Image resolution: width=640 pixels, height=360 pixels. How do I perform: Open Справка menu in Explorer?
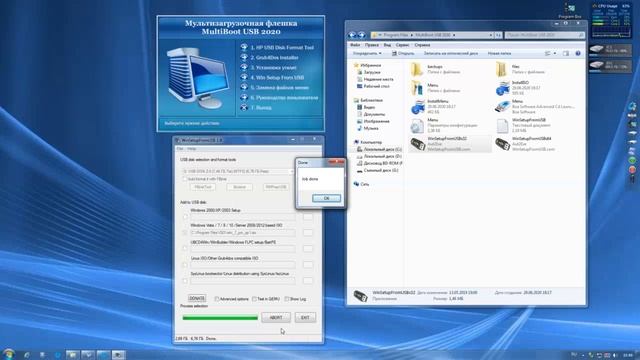(x=422, y=45)
